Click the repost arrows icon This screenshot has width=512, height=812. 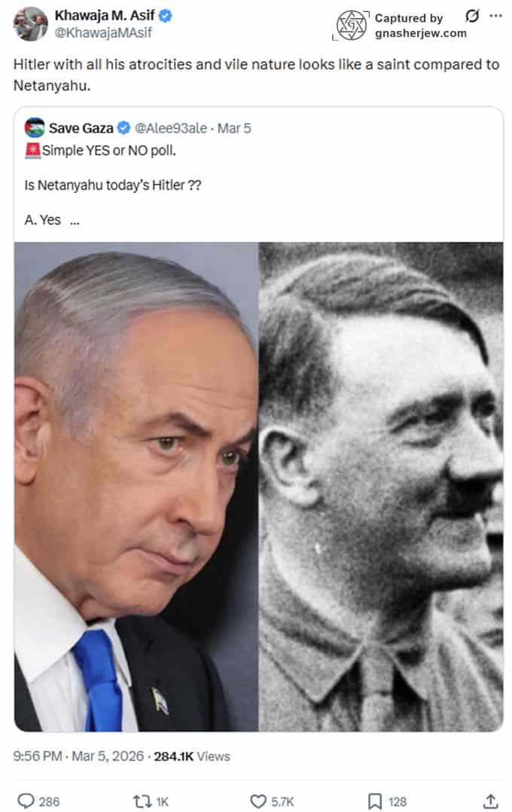tap(142, 801)
